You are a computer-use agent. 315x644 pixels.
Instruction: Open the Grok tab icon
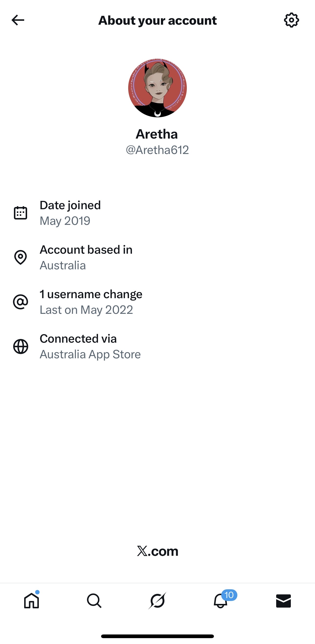click(157, 600)
